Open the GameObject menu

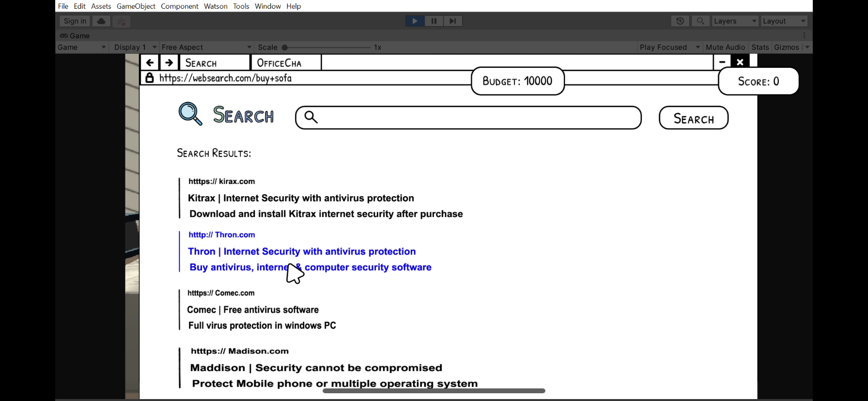[x=136, y=6]
